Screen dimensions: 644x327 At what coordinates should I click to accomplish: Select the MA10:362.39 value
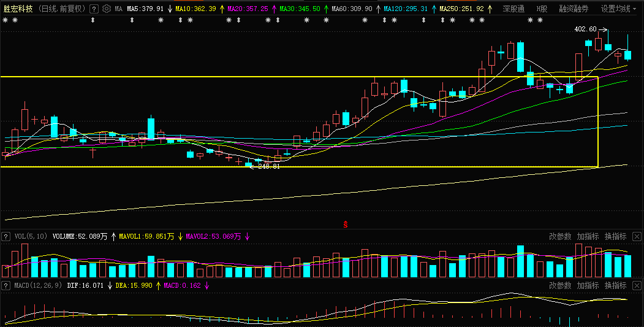195,9
